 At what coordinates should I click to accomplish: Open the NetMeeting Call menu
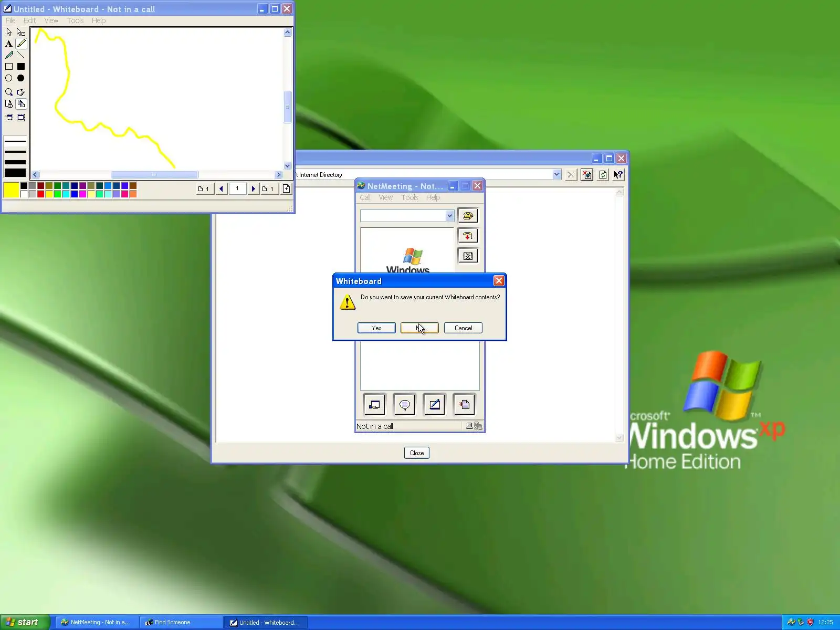pyautogui.click(x=365, y=197)
